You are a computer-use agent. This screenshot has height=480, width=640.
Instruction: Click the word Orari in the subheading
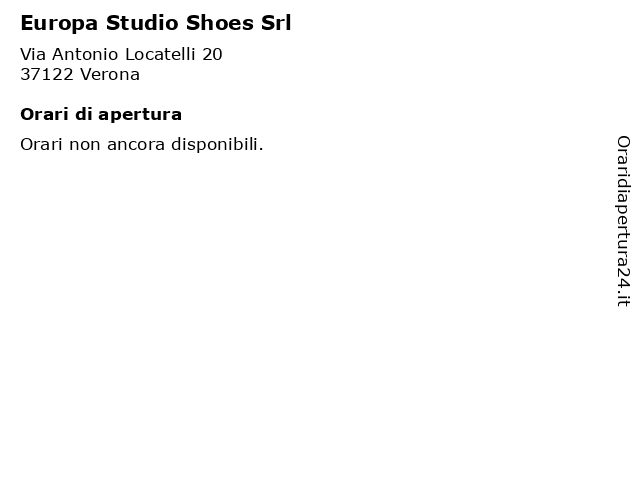[x=44, y=115]
